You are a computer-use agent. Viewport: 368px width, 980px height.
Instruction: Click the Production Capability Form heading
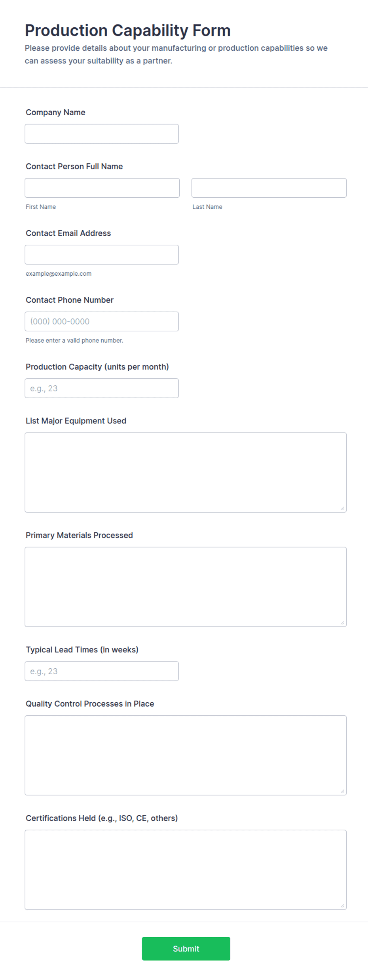pos(128,31)
